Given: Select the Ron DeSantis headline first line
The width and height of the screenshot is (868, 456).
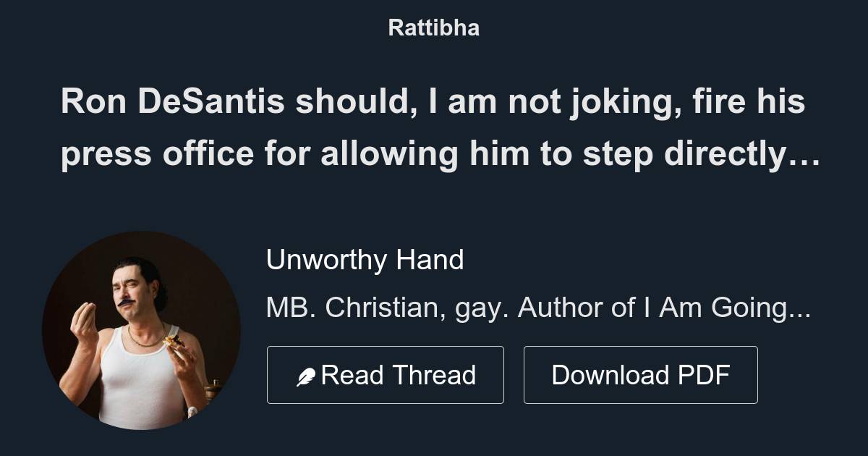Looking at the screenshot, I should click(x=433, y=102).
